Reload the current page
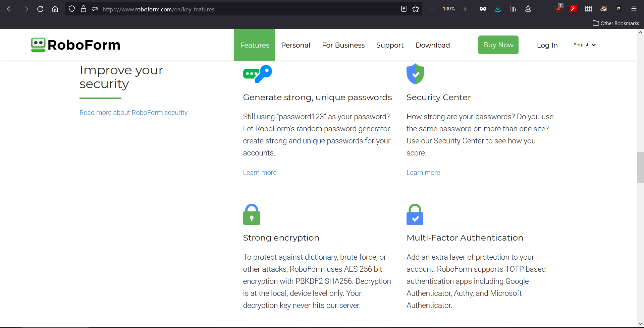This screenshot has height=328, width=644. [x=40, y=9]
